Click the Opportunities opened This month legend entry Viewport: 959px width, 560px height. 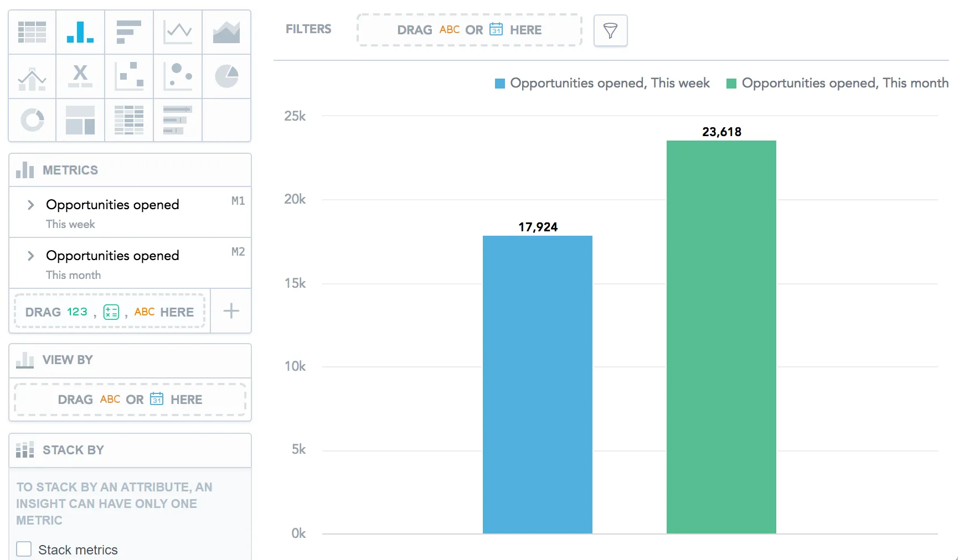836,83
